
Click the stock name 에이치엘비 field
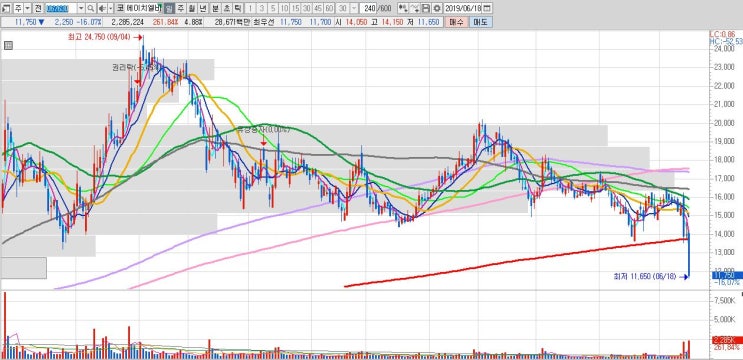pyautogui.click(x=144, y=9)
